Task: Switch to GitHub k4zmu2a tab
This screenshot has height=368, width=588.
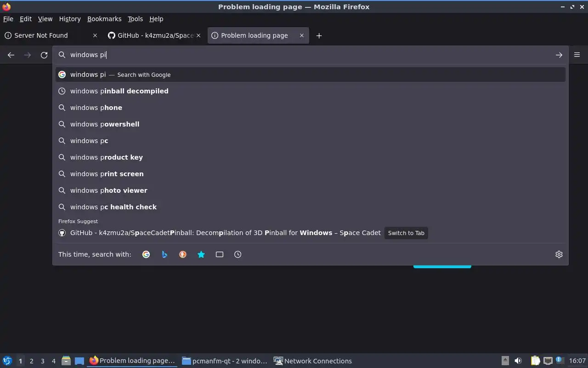Action: (154, 35)
